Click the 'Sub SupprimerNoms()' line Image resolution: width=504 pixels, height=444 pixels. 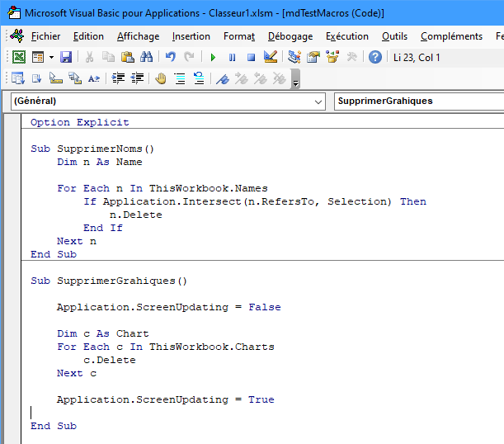pyautogui.click(x=92, y=149)
